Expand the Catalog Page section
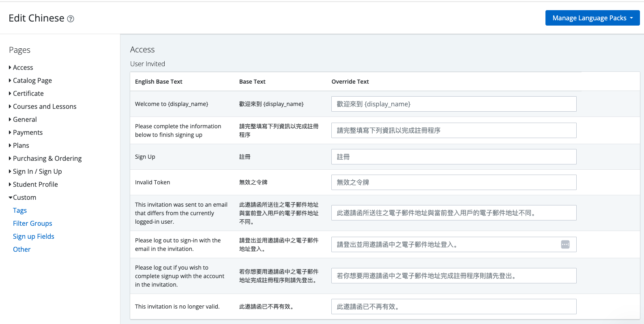 point(30,80)
